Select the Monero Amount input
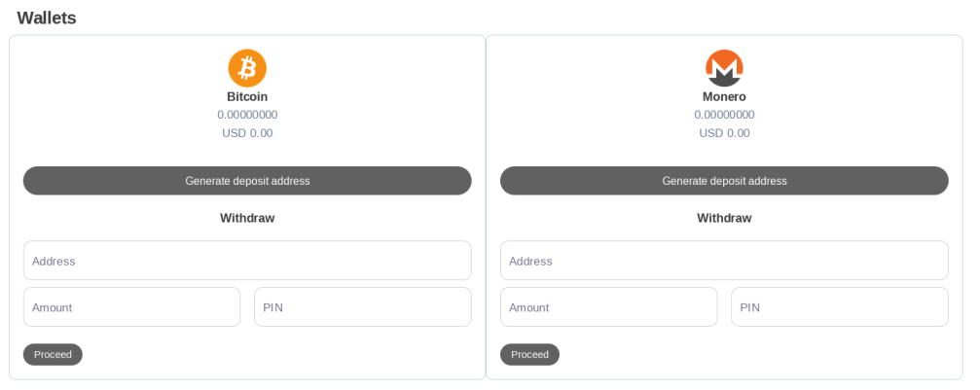The height and width of the screenshot is (390, 980). [x=608, y=307]
